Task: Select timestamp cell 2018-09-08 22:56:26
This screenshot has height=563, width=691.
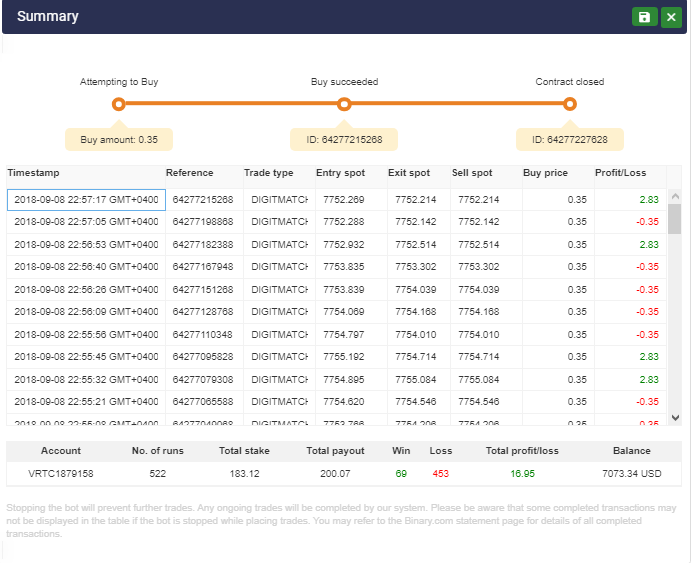Action: click(86, 290)
